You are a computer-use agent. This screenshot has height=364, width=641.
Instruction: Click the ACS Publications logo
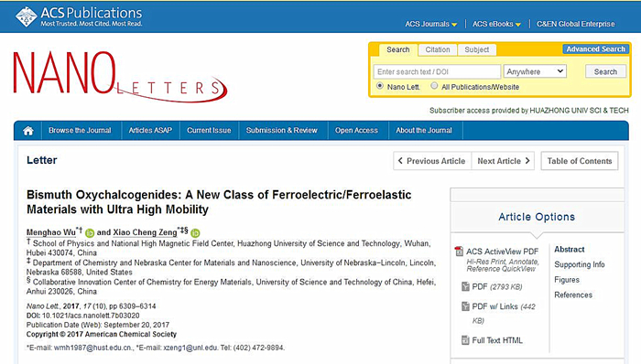79,16
